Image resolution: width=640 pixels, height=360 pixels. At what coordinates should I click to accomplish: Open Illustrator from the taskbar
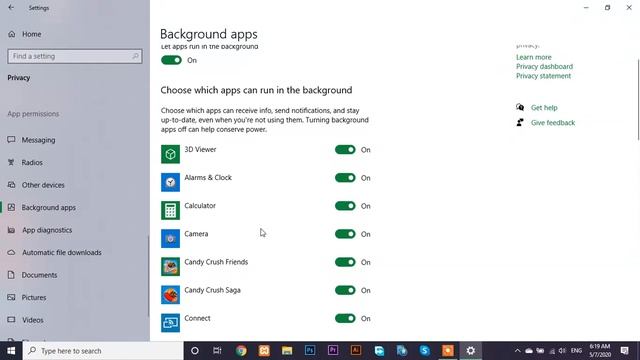356,351
